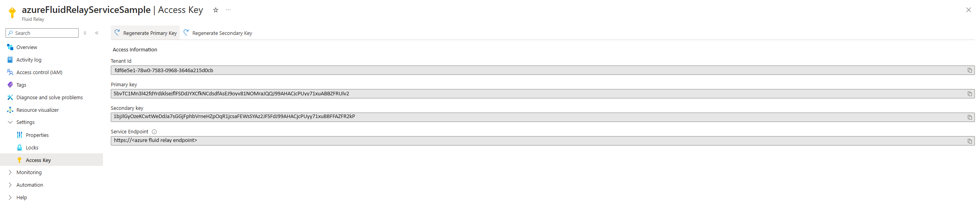This screenshot has width=980, height=211.
Task: Open Access control (IAM)
Action: point(39,73)
